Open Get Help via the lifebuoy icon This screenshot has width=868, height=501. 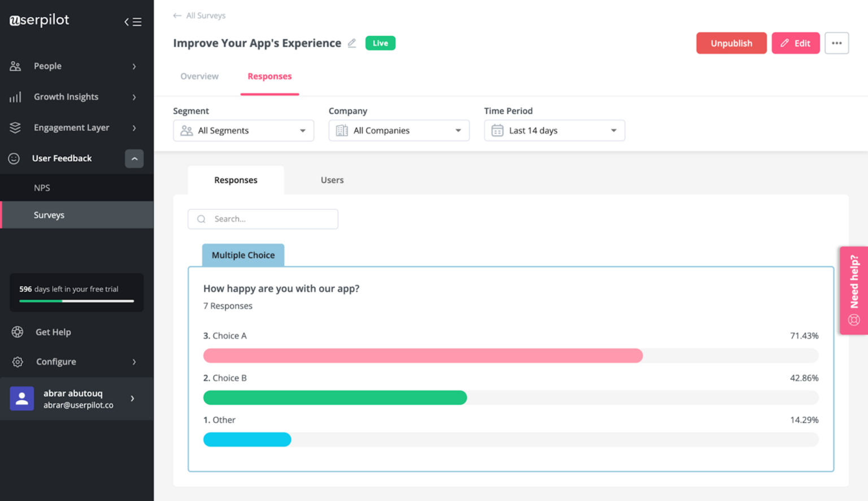(17, 332)
